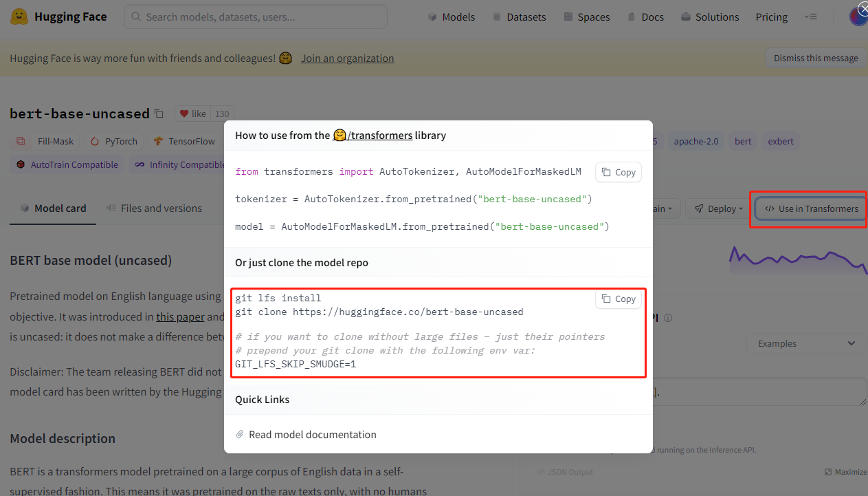
Task: Copy the Python transformers snippet
Action: tap(619, 172)
